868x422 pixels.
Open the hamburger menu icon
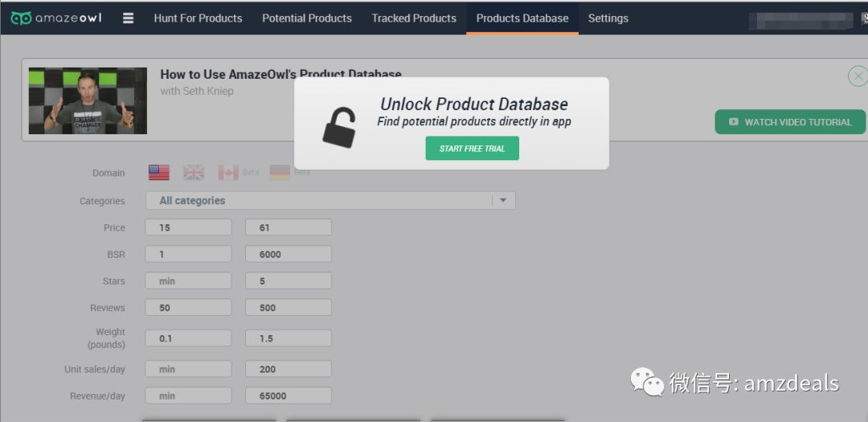pos(128,18)
